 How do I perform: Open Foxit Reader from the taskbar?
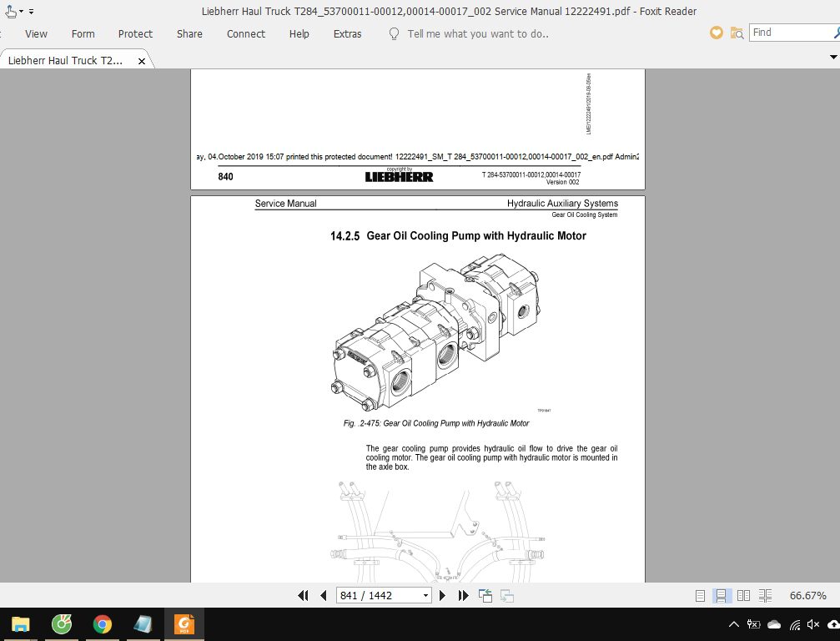pos(184,624)
